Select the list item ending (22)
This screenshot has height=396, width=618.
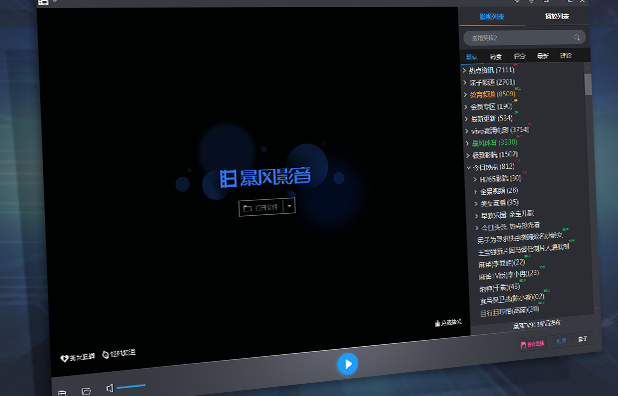point(502,263)
